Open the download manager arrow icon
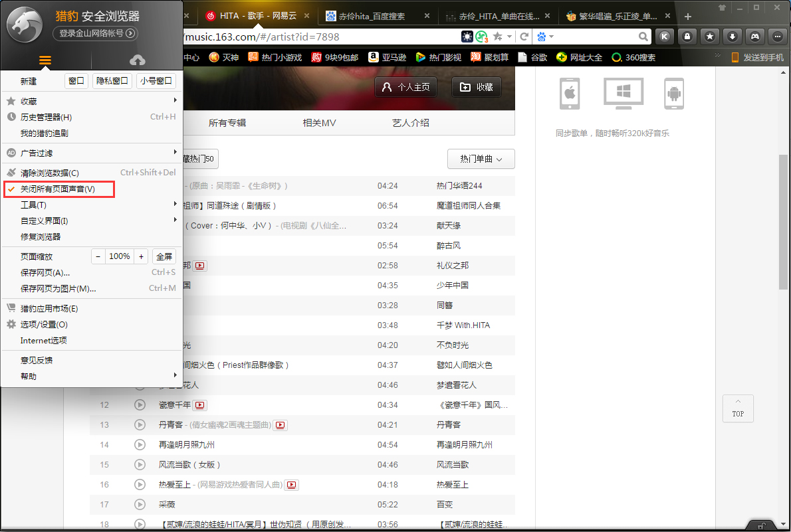791x532 pixels. [732, 37]
